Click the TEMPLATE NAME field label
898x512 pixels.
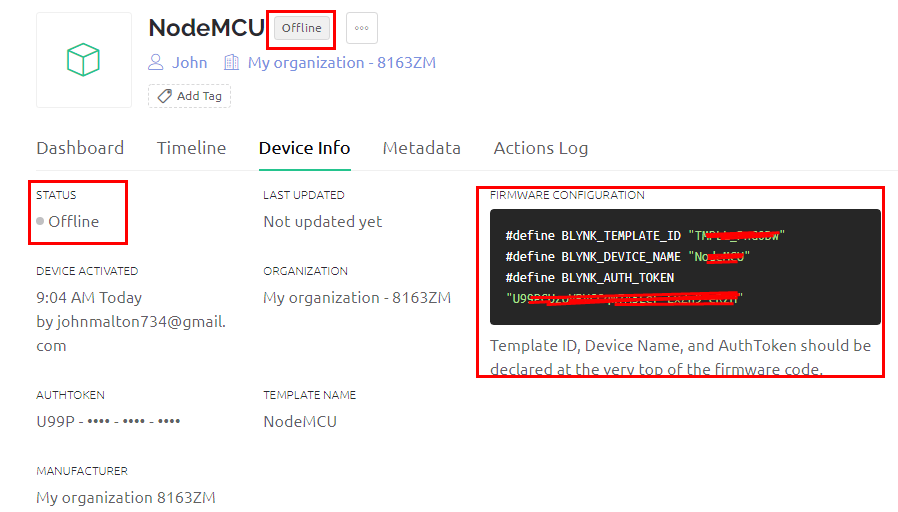tap(309, 395)
